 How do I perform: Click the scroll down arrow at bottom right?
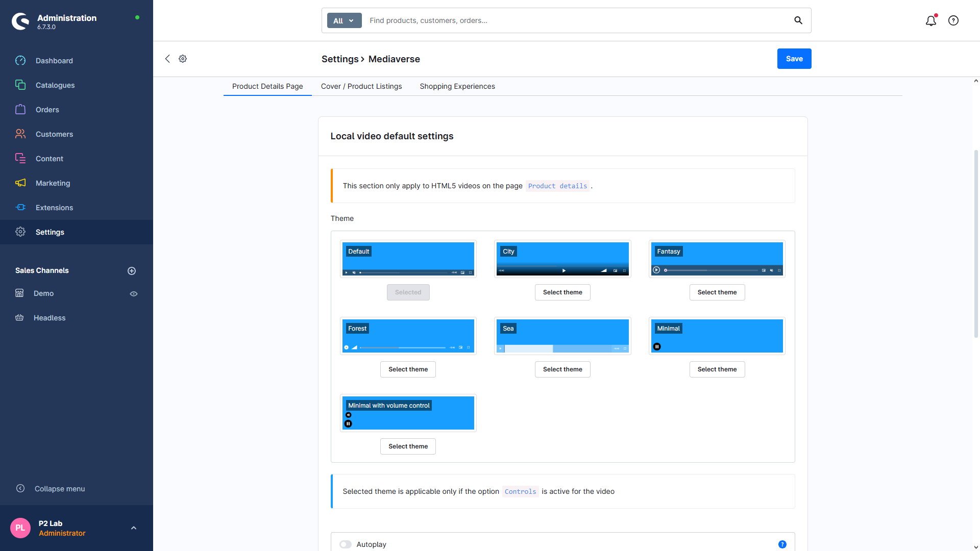click(x=976, y=547)
